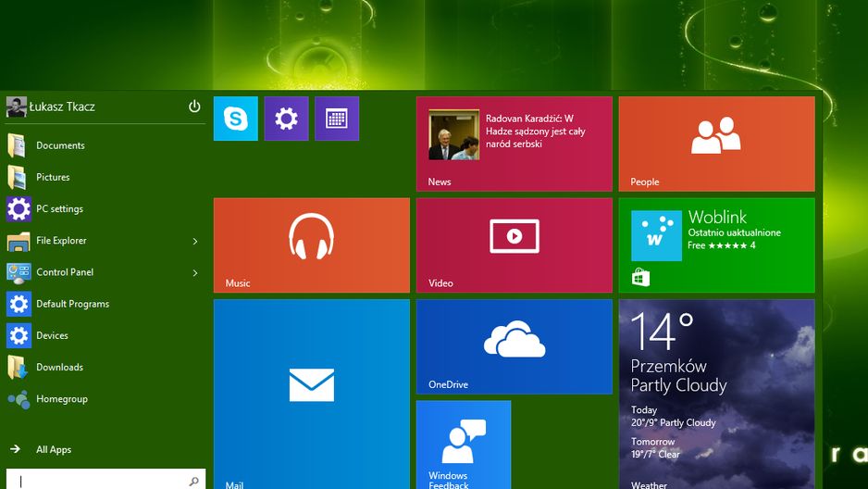Screen dimensions: 868x489
Task: Open the People tile
Action: pyautogui.click(x=717, y=144)
